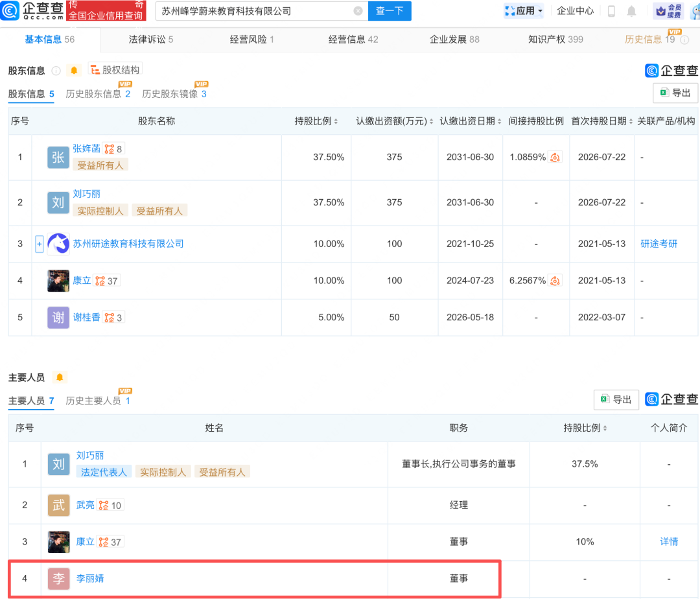Open 刘巧丽 link in 主要人员 table
This screenshot has height=599, width=700.
pos(90,456)
